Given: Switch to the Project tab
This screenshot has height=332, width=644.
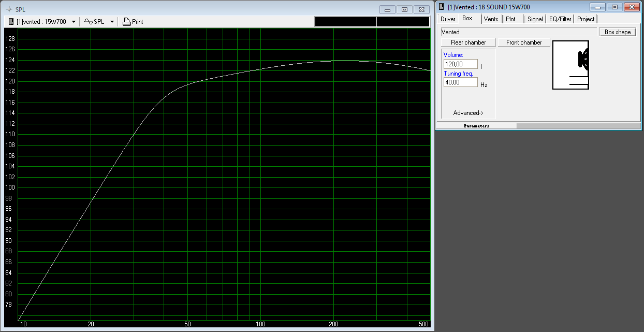Looking at the screenshot, I should coord(586,19).
